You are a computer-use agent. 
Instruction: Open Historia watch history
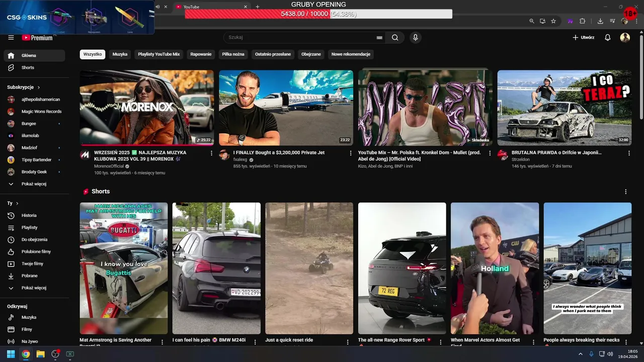click(x=34, y=216)
